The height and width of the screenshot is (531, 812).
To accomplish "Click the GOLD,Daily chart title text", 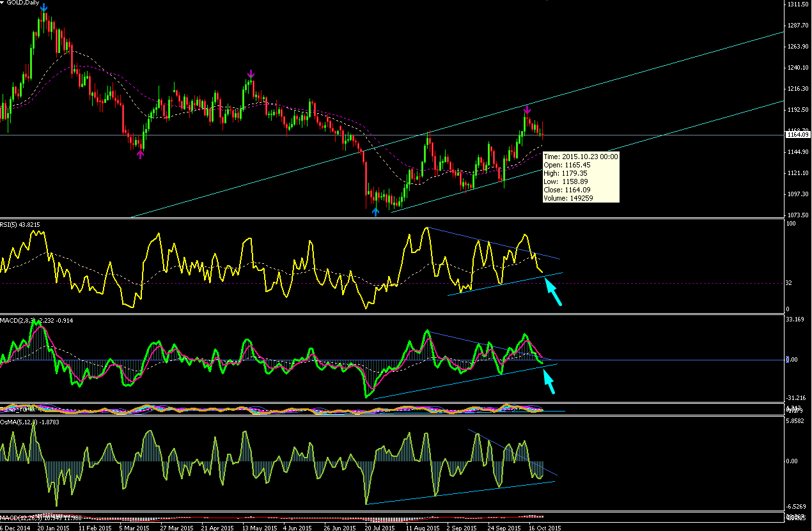I will [23, 4].
